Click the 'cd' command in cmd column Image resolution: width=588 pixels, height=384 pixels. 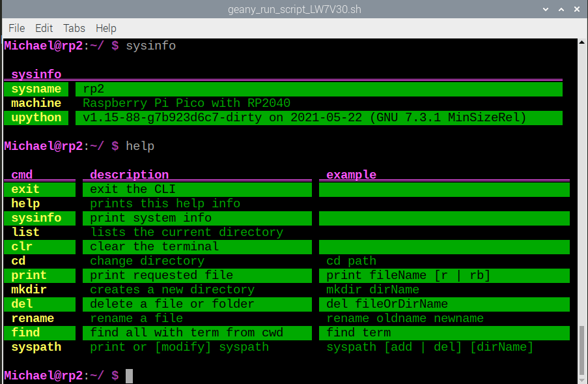click(18, 261)
